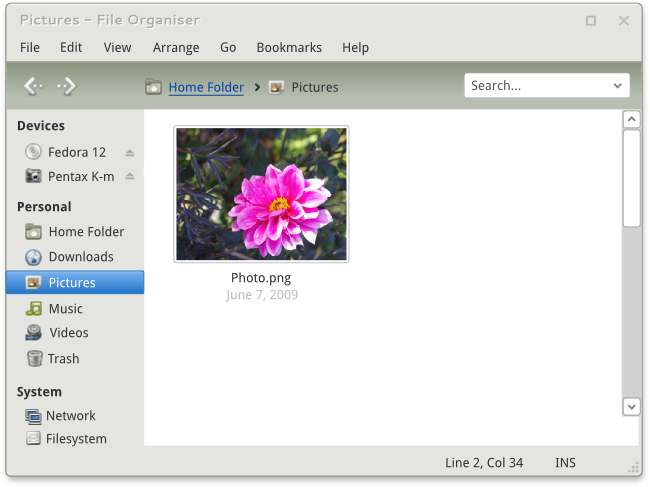Click the Pentax K-m camera icon
This screenshot has width=650, height=487.
[33, 176]
